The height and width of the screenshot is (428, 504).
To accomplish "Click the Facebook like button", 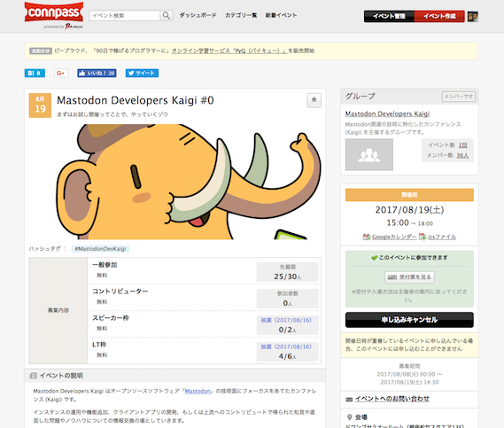I will [97, 73].
